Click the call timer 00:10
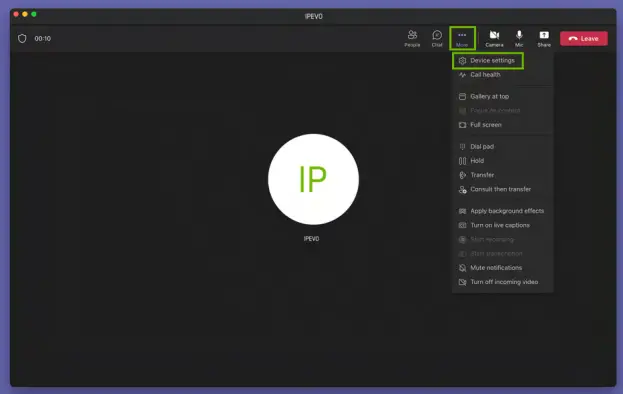Screen dimensions: 623x394 43,39
